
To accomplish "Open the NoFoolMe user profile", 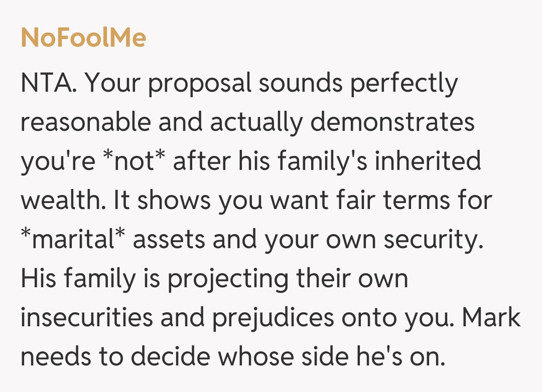I will (x=83, y=37).
